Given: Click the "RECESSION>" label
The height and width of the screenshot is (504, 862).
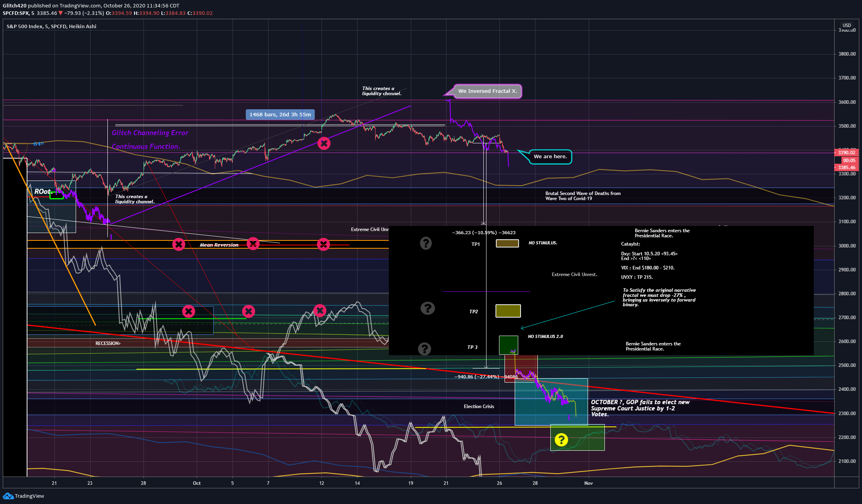Looking at the screenshot, I should pos(108,343).
